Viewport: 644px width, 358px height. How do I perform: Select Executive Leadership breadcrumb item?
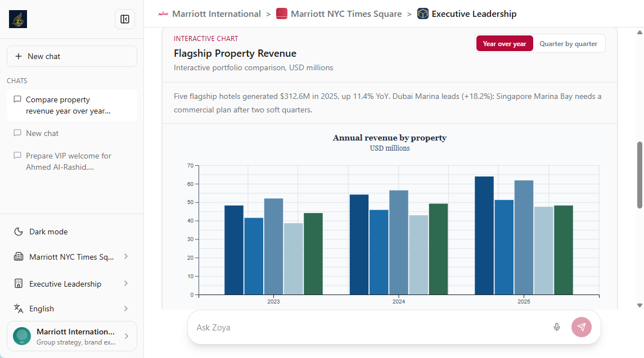[474, 14]
